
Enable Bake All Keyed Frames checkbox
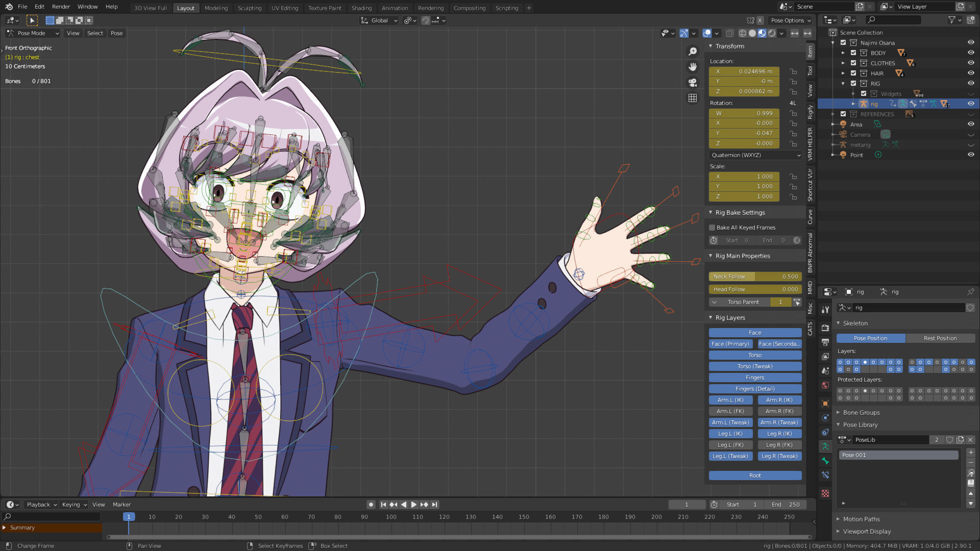pos(712,228)
